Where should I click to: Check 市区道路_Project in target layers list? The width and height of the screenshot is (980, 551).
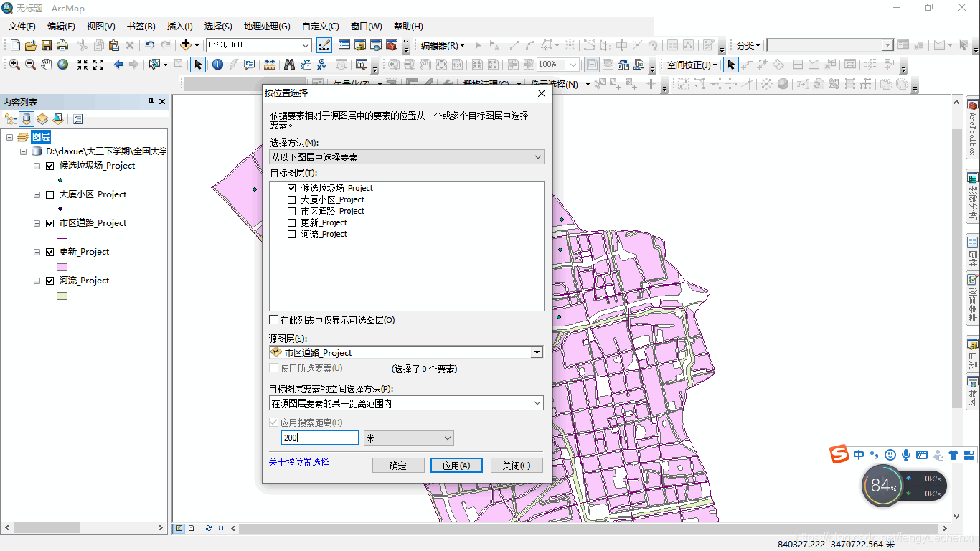click(291, 211)
